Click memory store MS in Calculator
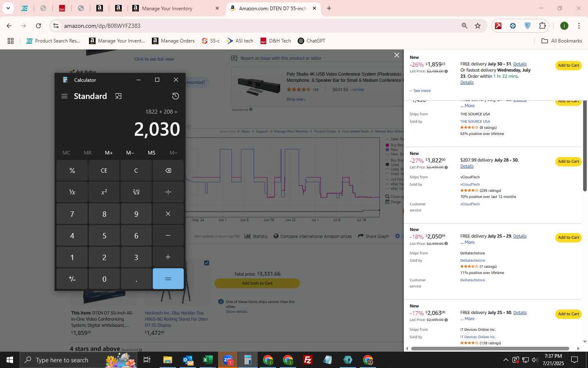 click(x=151, y=153)
